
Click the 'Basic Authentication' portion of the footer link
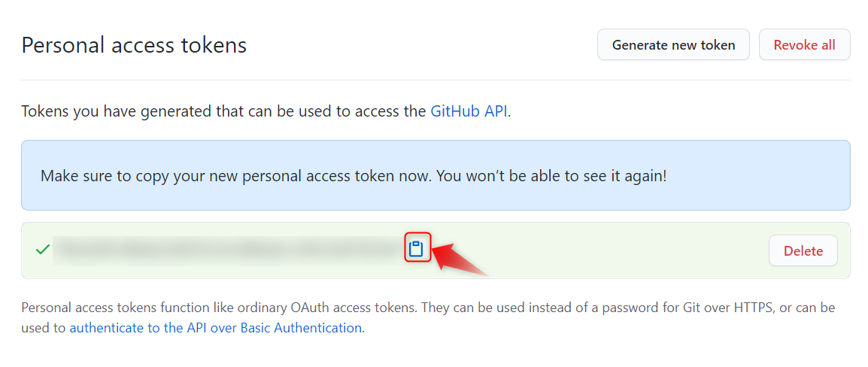[301, 328]
